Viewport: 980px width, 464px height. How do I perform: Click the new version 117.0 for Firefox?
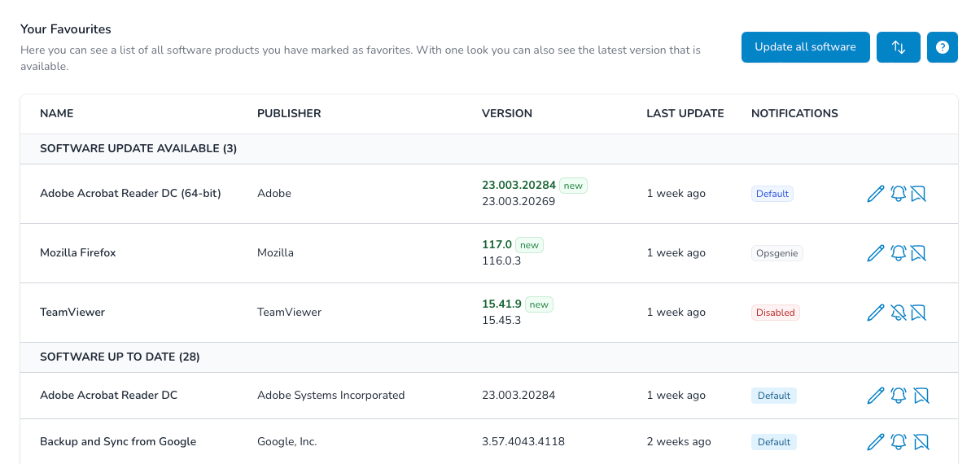(497, 245)
